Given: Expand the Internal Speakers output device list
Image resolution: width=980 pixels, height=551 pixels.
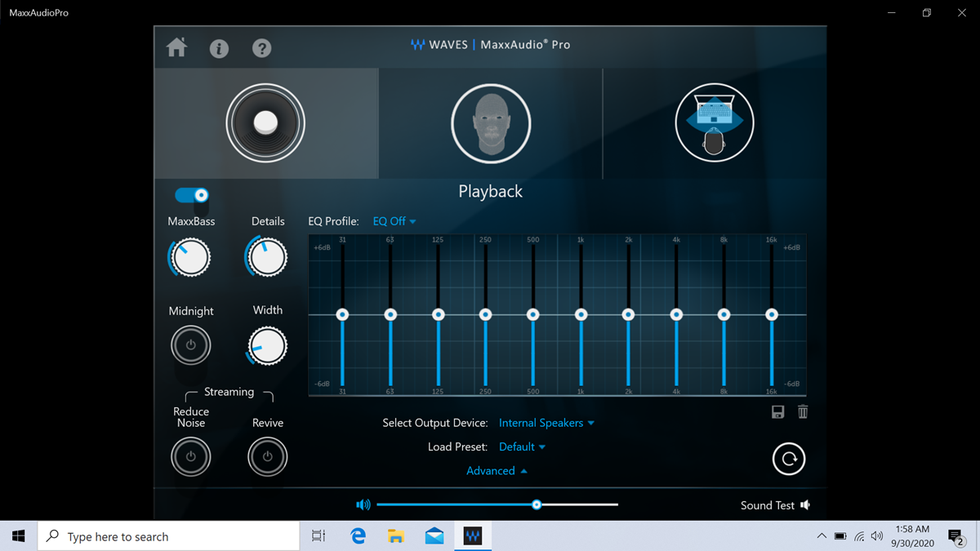Looking at the screenshot, I should coord(546,423).
